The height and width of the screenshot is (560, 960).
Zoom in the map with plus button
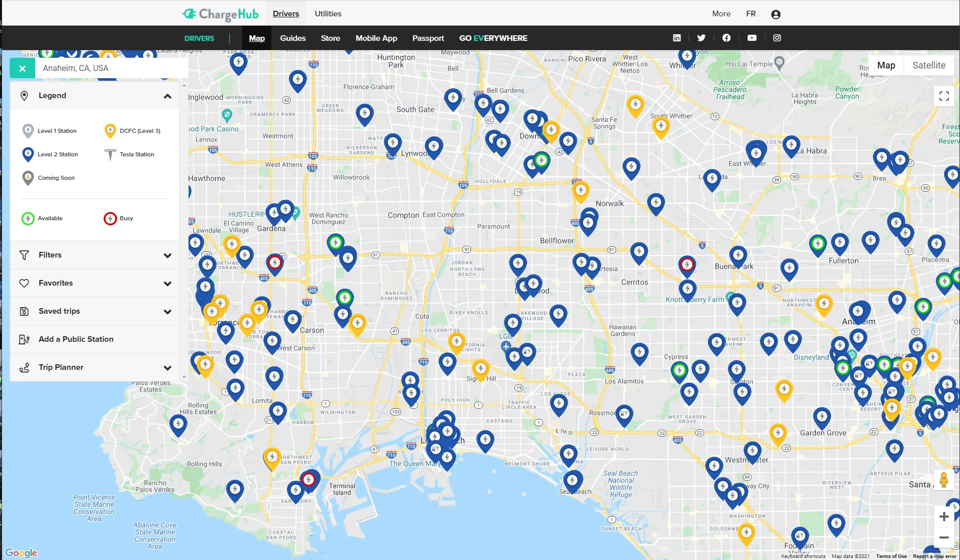pyautogui.click(x=944, y=517)
